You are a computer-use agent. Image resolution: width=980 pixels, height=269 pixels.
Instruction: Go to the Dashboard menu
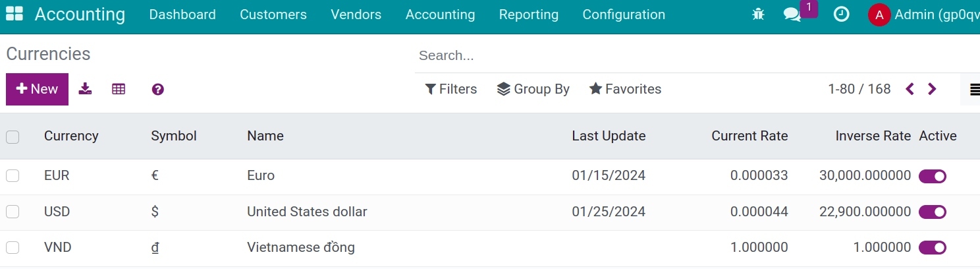pos(182,15)
